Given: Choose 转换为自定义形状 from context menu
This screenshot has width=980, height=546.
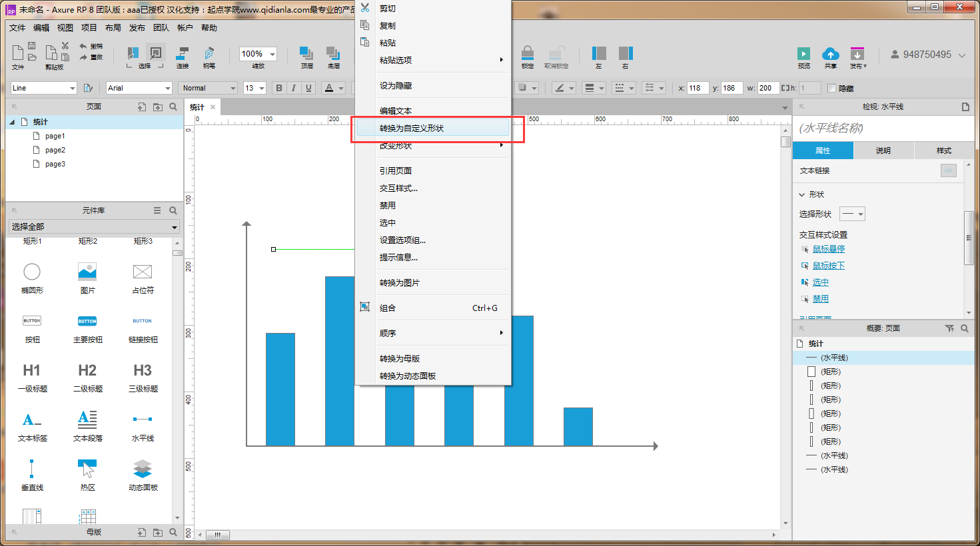Looking at the screenshot, I should (433, 129).
